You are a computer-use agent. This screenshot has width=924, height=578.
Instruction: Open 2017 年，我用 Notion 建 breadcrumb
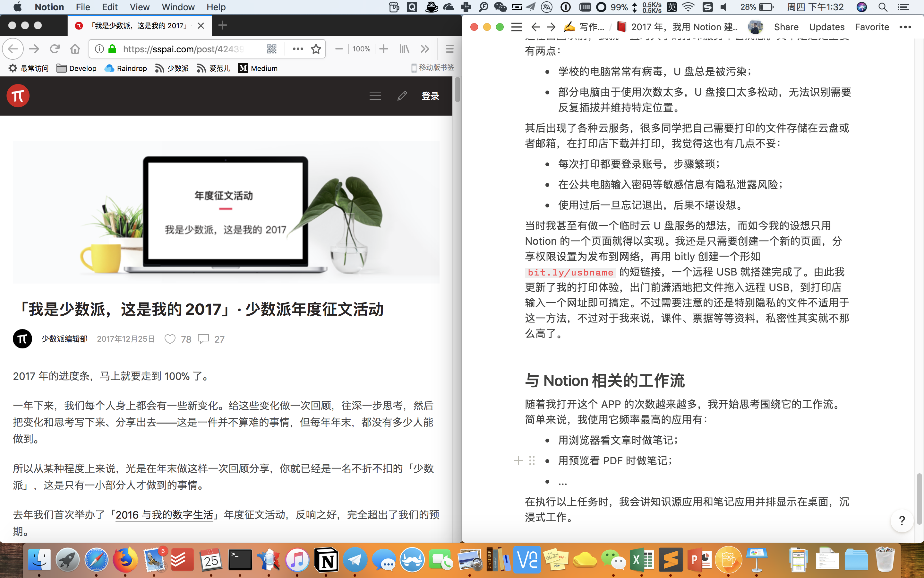pyautogui.click(x=677, y=27)
